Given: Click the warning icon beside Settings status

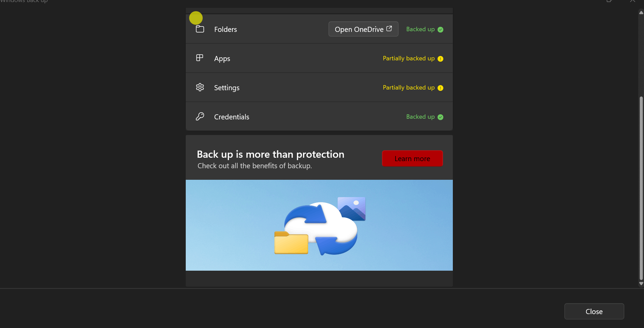Looking at the screenshot, I should point(440,88).
